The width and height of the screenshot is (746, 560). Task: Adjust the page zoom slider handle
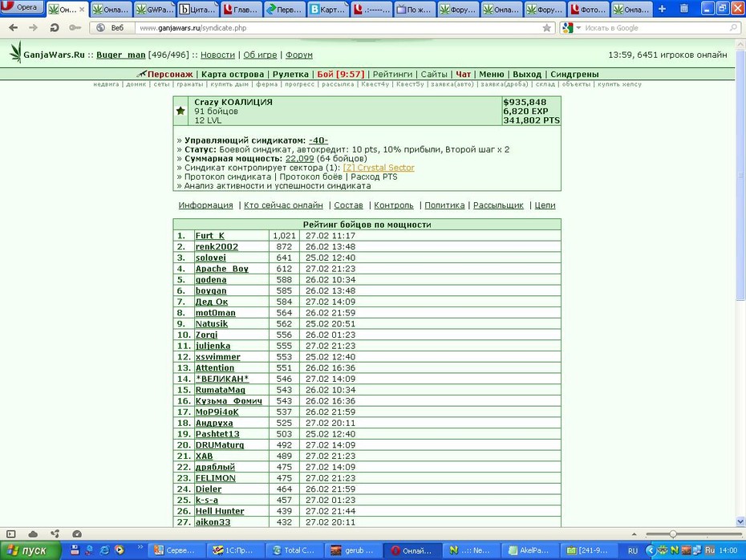673,534
